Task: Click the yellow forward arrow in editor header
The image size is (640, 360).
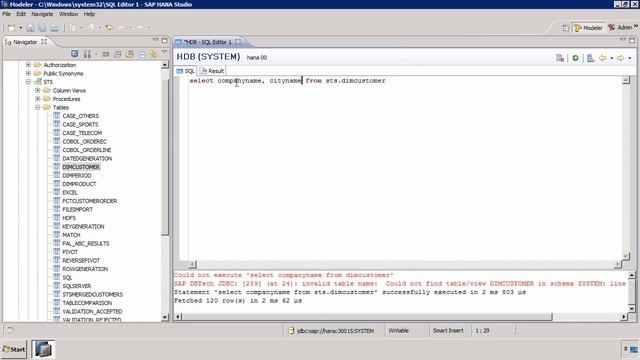Action: 620,58
